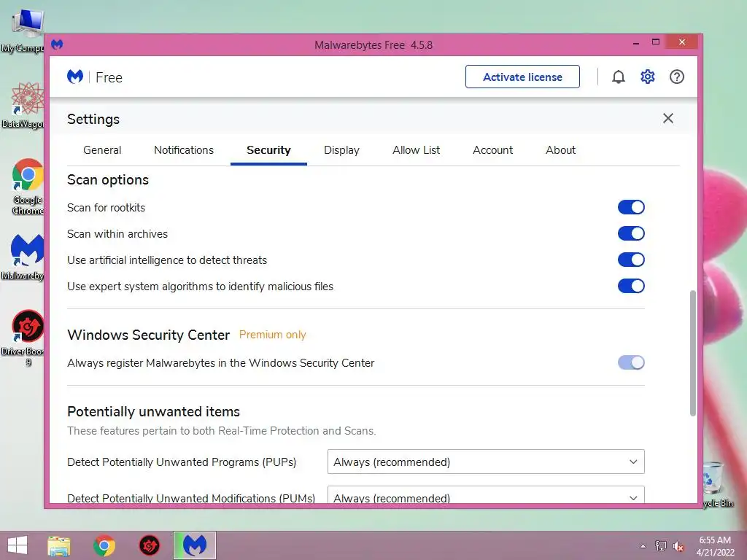
Task: Click Detect Potentially Unwanted Programs label
Action: click(x=182, y=462)
